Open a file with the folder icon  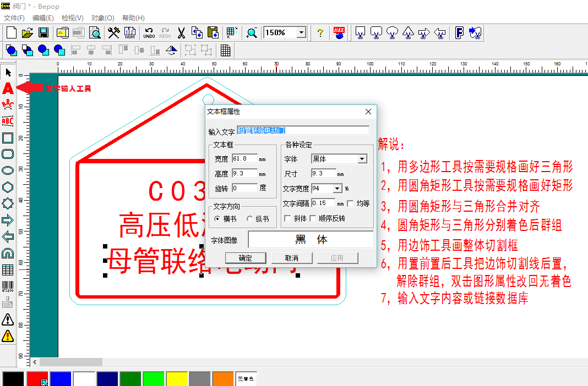pos(28,33)
